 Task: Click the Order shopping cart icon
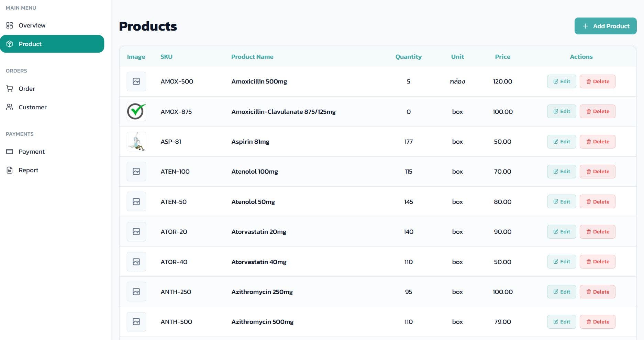coord(10,88)
